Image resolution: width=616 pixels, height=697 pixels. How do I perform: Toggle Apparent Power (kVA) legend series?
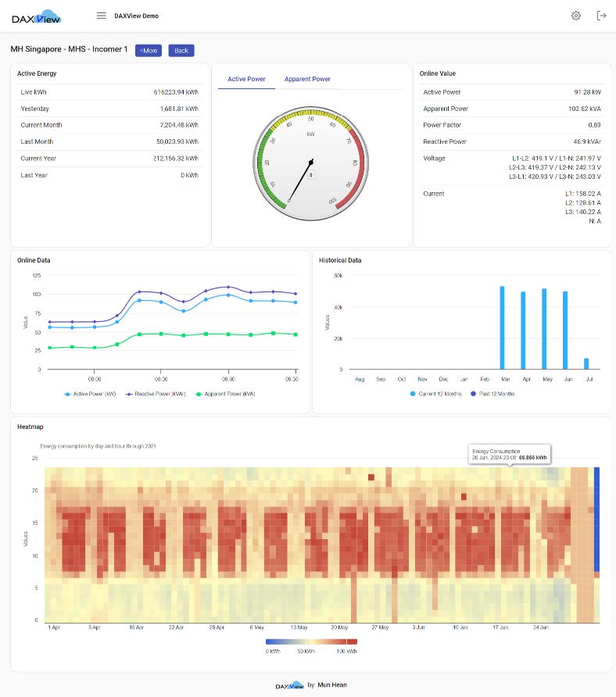click(x=225, y=394)
